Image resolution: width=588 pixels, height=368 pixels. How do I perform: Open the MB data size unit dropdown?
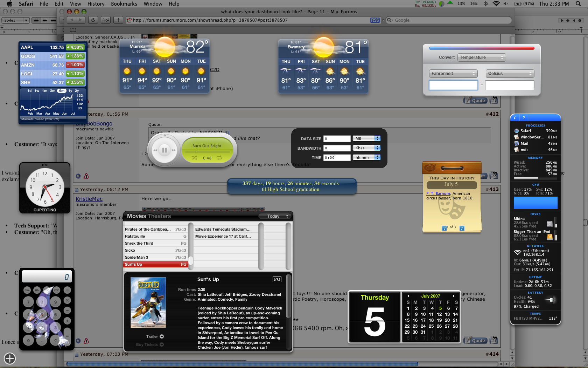coord(366,138)
